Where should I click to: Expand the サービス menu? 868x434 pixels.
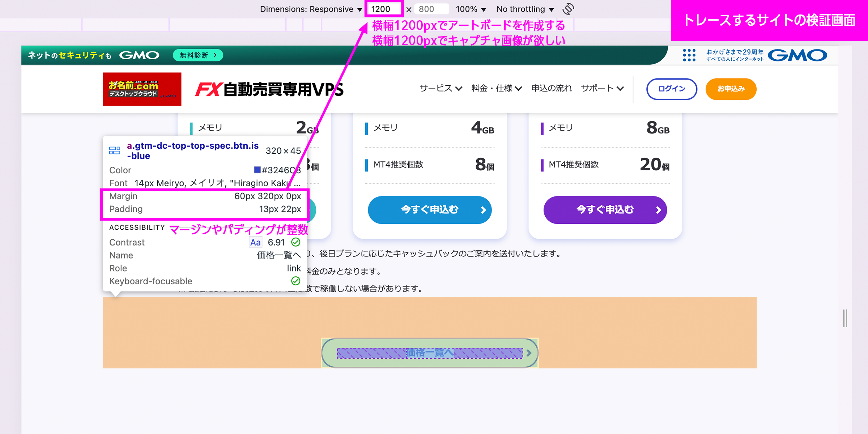pyautogui.click(x=441, y=88)
